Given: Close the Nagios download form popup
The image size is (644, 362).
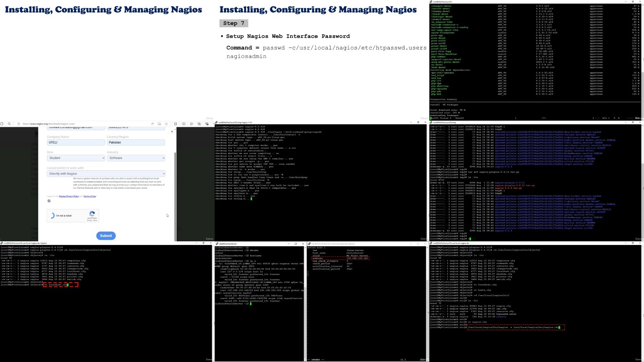Looking at the screenshot, I should coord(172,131).
